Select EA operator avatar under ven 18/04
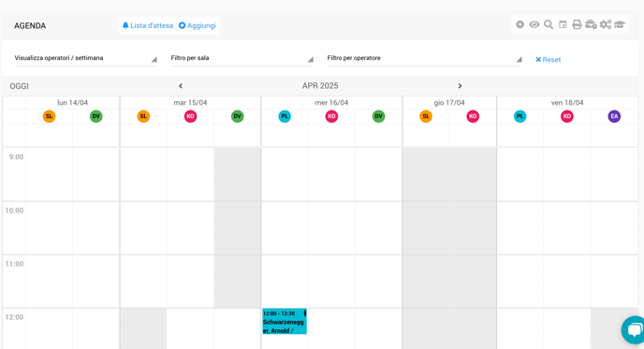This screenshot has width=644, height=349. coord(614,116)
